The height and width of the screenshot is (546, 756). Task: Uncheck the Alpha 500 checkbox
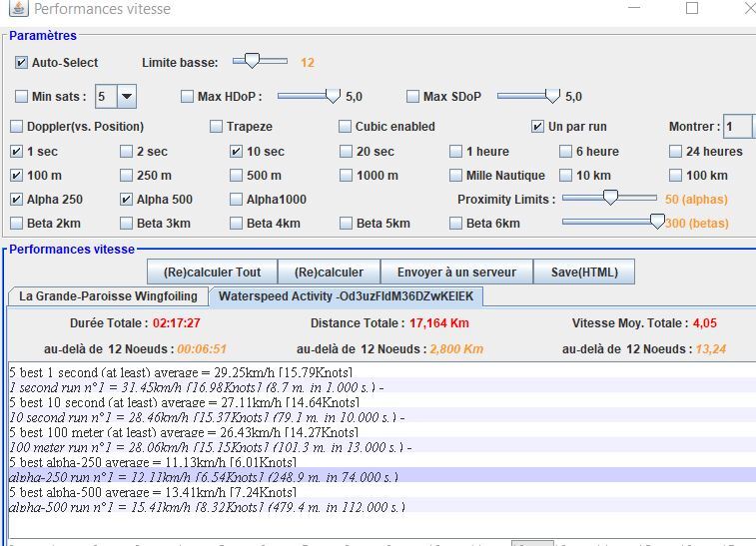[x=127, y=200]
